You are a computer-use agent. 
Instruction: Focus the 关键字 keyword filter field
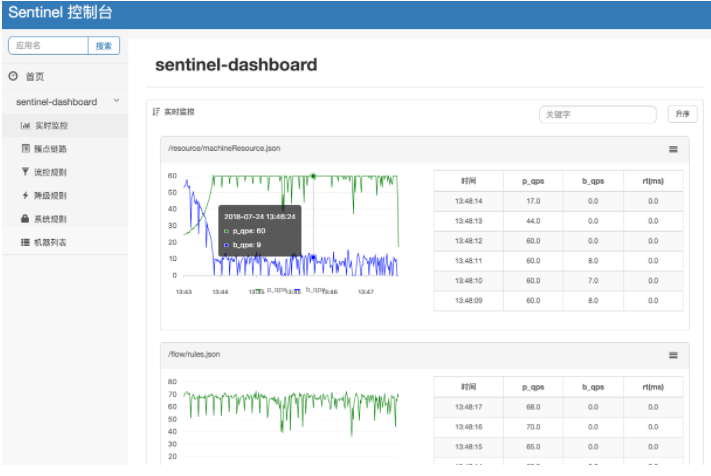pyautogui.click(x=597, y=114)
